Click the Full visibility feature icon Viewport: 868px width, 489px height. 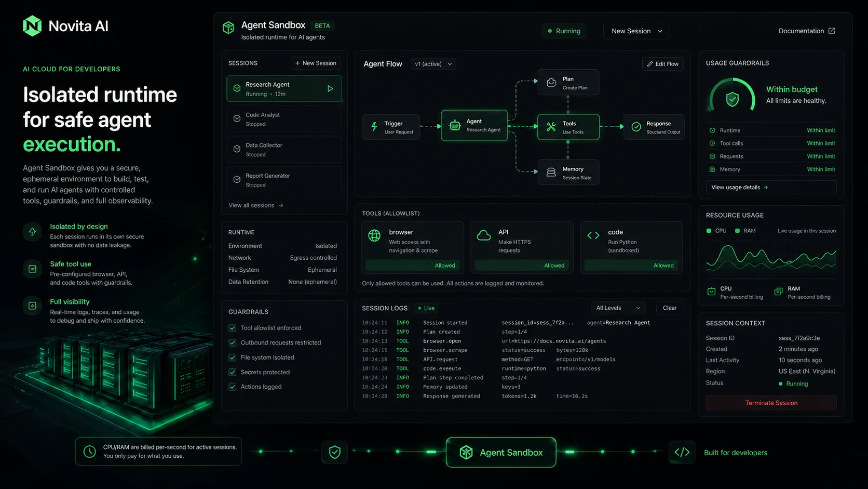tap(32, 306)
